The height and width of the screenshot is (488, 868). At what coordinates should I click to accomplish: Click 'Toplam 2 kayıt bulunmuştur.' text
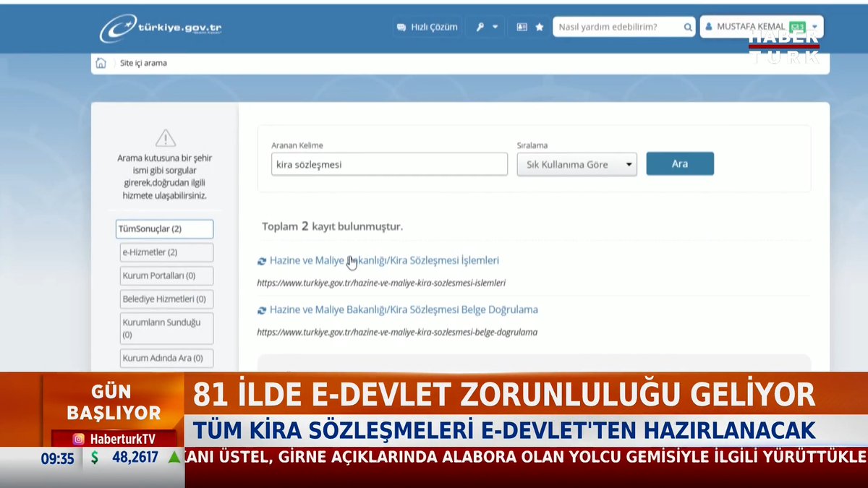click(x=332, y=226)
